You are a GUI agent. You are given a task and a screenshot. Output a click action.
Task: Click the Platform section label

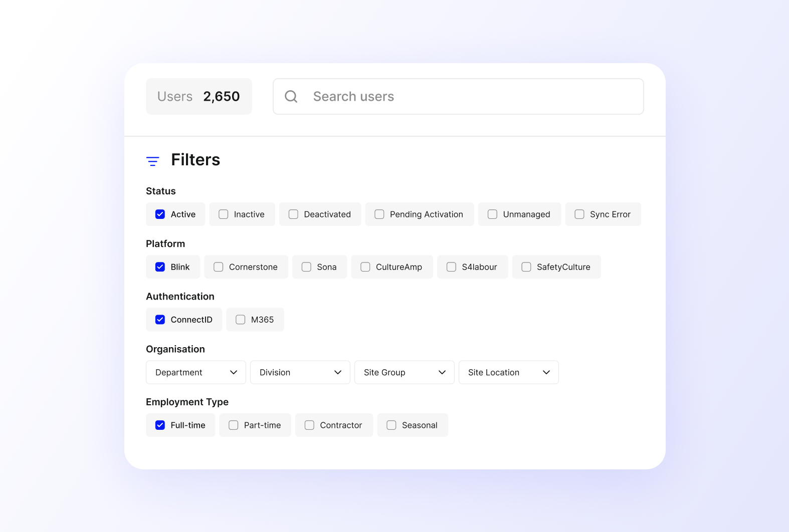coord(165,243)
